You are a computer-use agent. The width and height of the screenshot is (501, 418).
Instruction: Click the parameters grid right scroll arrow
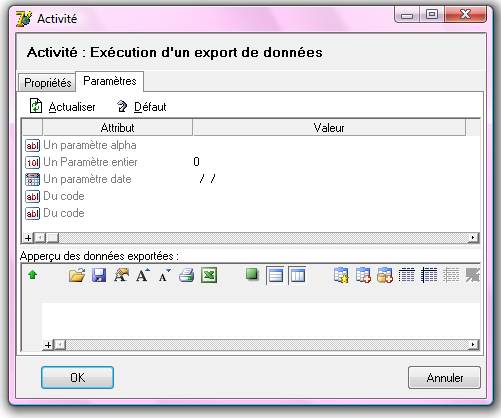473,238
